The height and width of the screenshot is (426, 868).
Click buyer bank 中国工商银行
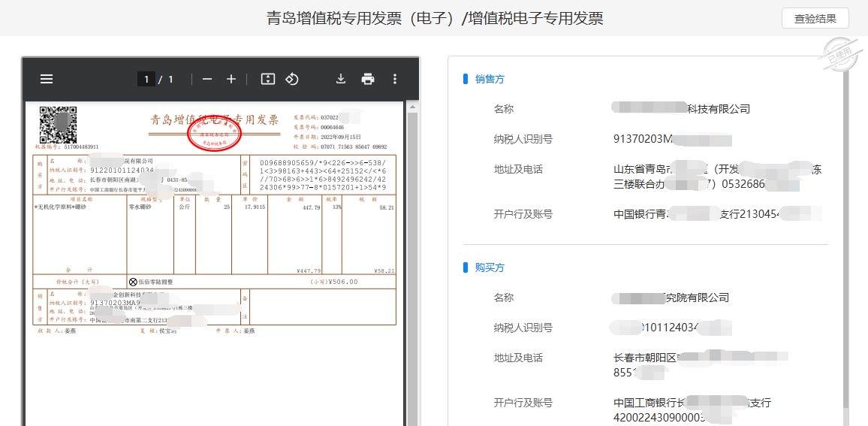click(x=646, y=403)
